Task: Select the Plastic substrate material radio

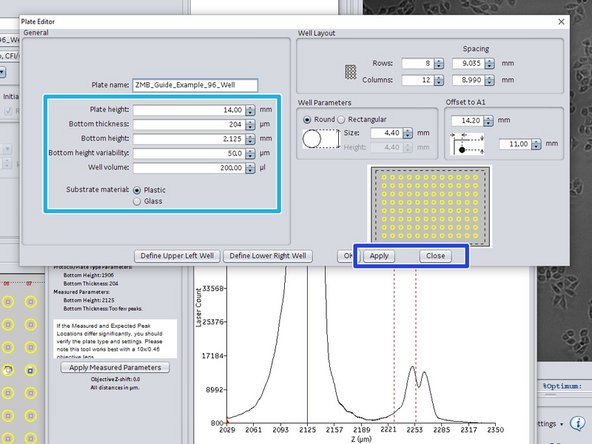Action: click(x=137, y=190)
